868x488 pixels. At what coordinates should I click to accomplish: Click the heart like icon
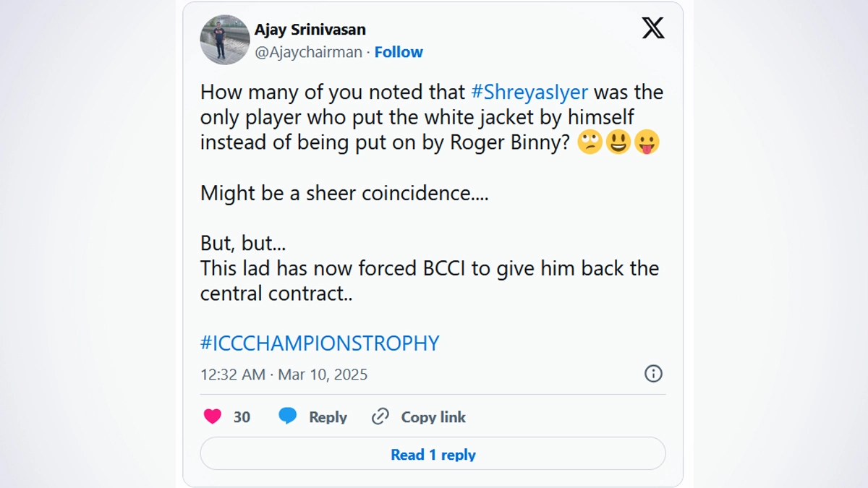(212, 416)
